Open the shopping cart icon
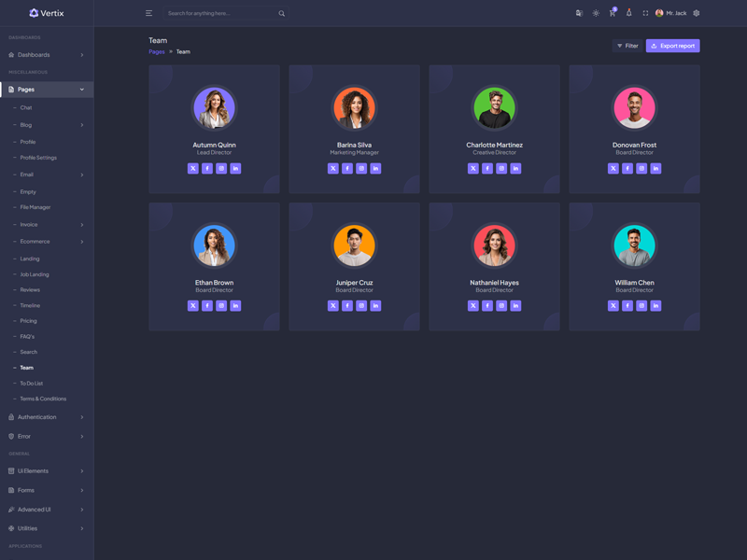This screenshot has width=747, height=560. click(613, 13)
